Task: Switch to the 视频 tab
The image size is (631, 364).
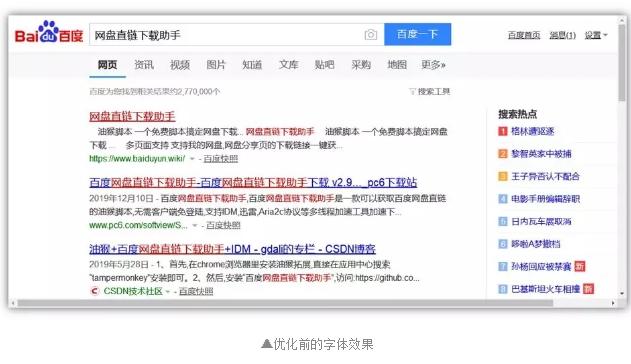Action: pyautogui.click(x=180, y=65)
